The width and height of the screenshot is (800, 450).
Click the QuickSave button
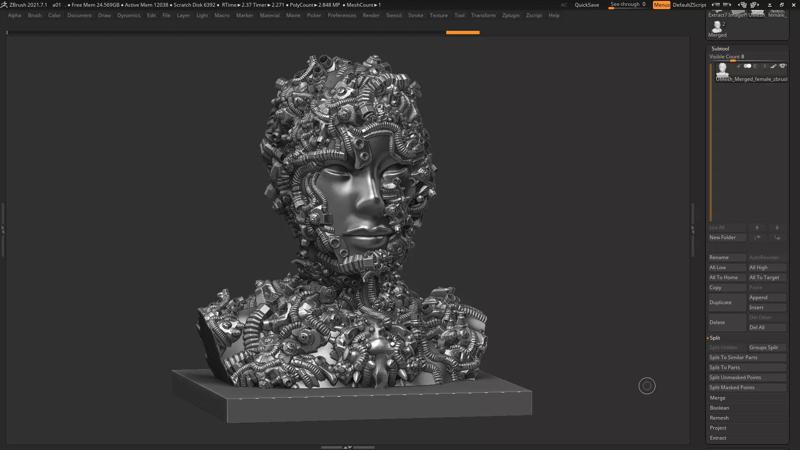(587, 5)
